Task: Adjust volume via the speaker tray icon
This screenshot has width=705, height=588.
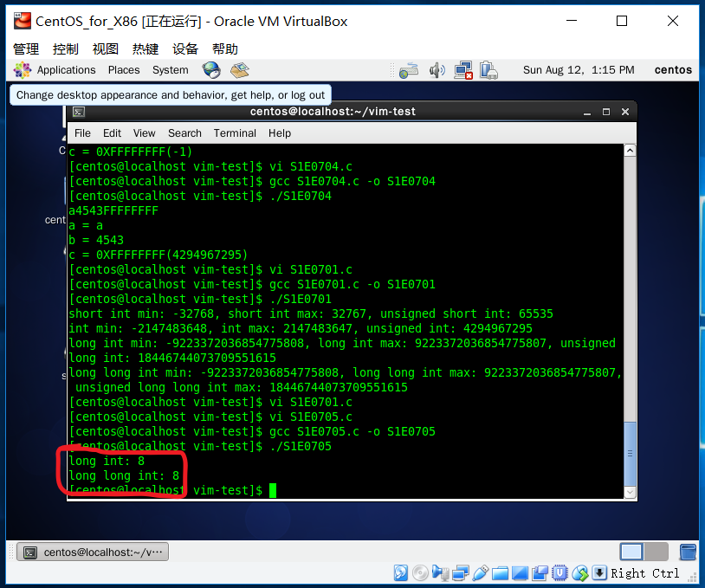Action: 437,70
